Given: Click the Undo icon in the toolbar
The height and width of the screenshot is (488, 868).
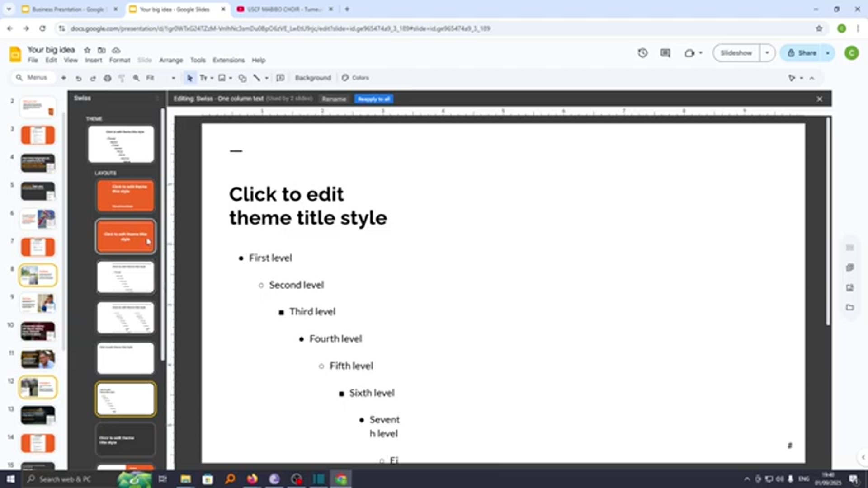Looking at the screenshot, I should 78,78.
